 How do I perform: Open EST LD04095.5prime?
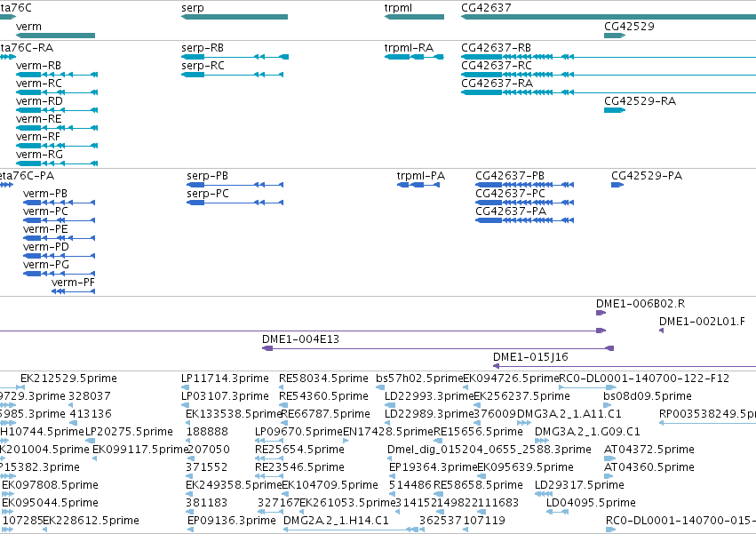pyautogui.click(x=591, y=503)
